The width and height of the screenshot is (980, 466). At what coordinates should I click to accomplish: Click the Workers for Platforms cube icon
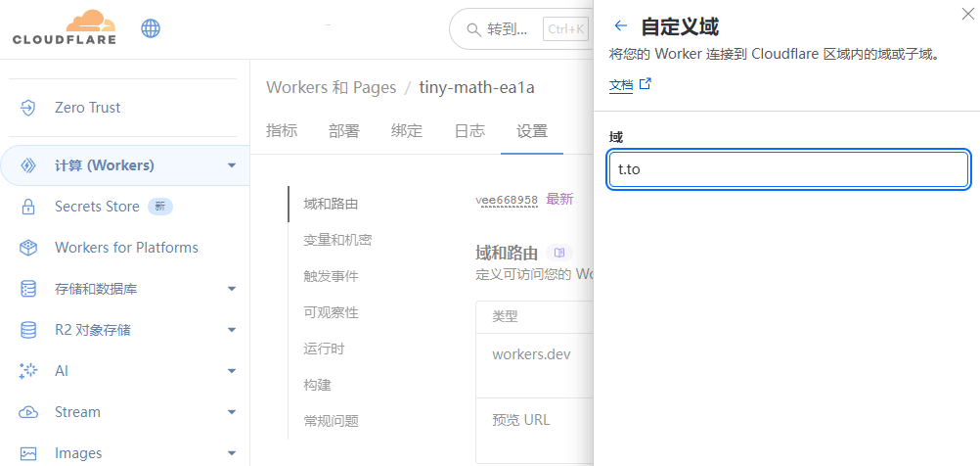click(28, 248)
